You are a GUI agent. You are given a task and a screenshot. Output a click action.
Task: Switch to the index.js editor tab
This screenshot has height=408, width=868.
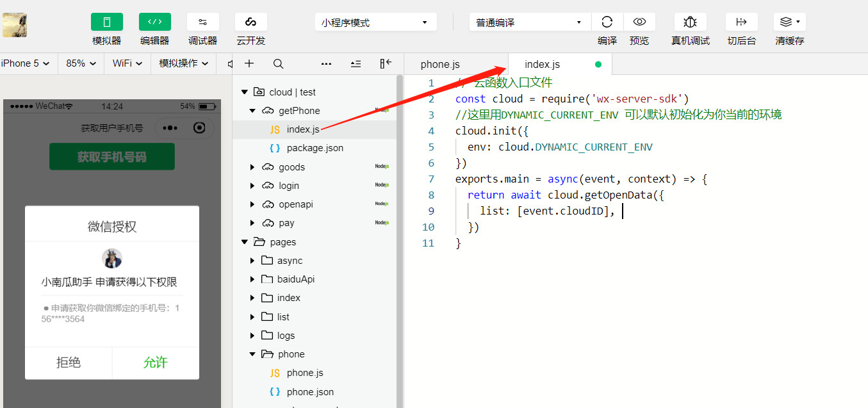543,64
